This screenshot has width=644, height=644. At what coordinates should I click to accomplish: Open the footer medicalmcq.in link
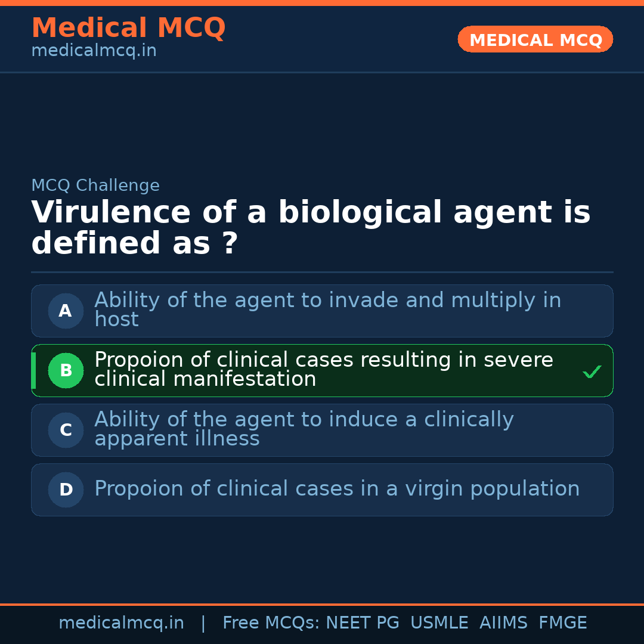click(121, 623)
